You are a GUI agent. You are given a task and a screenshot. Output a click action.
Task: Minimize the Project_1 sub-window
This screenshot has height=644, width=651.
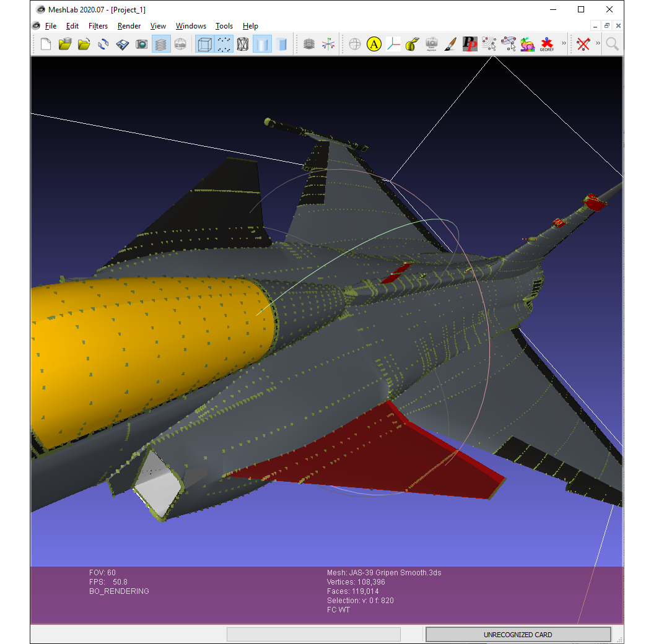(x=595, y=26)
